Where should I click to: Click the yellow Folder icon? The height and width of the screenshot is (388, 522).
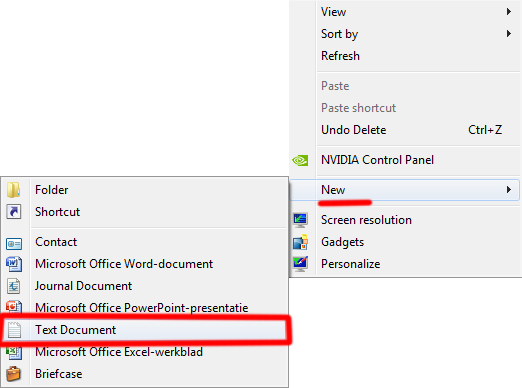coord(14,190)
